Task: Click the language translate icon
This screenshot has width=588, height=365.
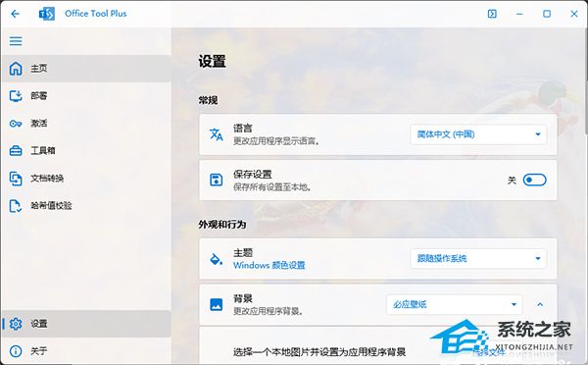Action: pos(216,134)
